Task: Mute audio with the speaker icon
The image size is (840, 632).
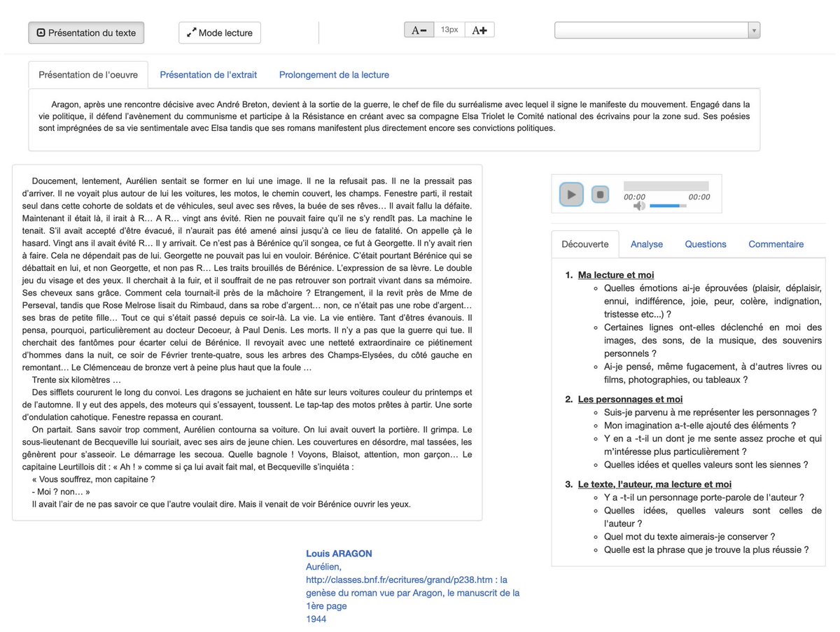Action: tap(639, 206)
